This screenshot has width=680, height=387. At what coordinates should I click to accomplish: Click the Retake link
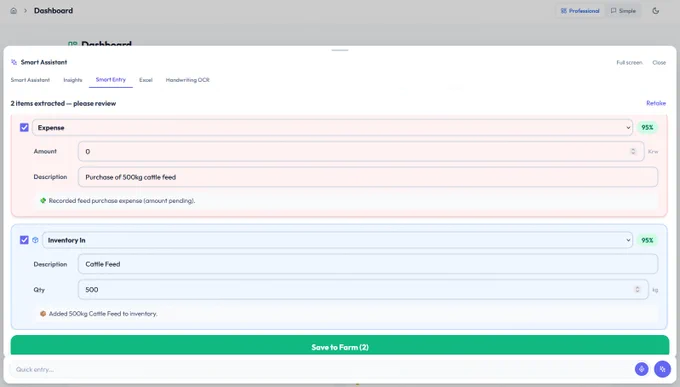(656, 103)
